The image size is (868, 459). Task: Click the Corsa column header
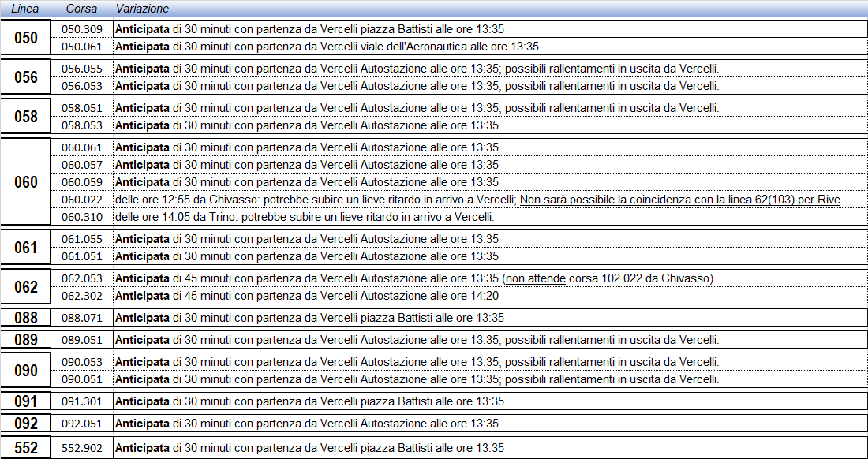point(81,8)
